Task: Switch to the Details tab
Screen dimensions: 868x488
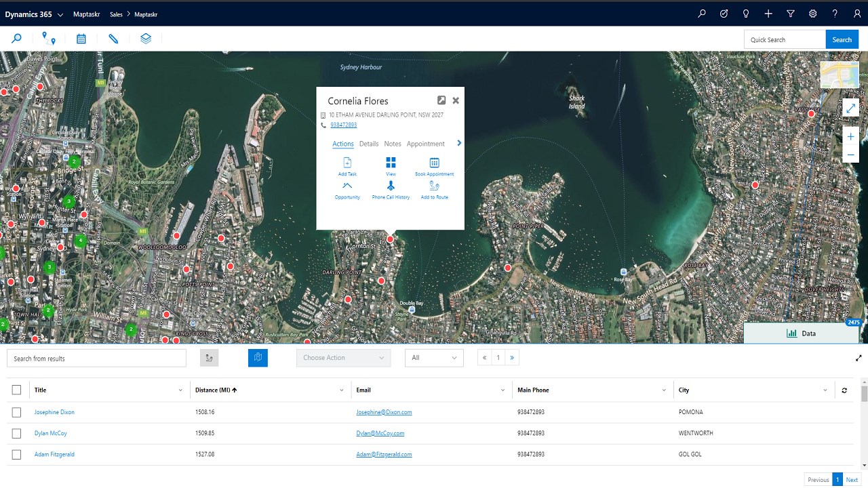Action: tap(369, 144)
